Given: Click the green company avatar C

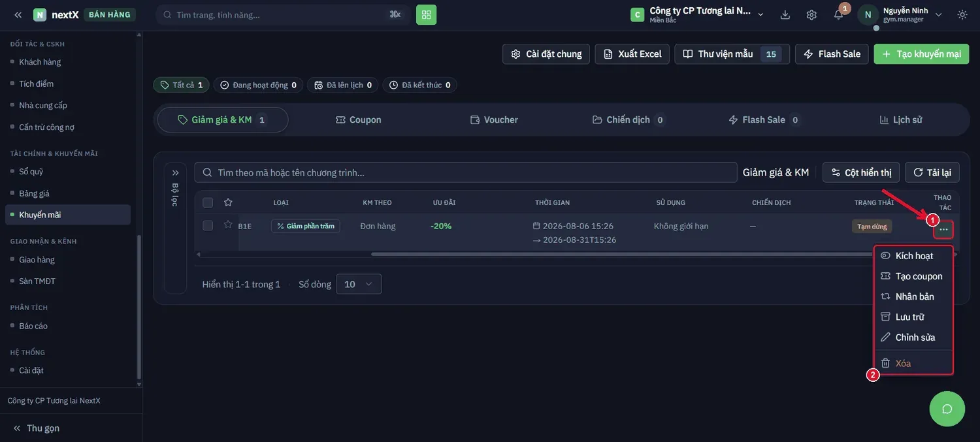Looking at the screenshot, I should tap(637, 14).
